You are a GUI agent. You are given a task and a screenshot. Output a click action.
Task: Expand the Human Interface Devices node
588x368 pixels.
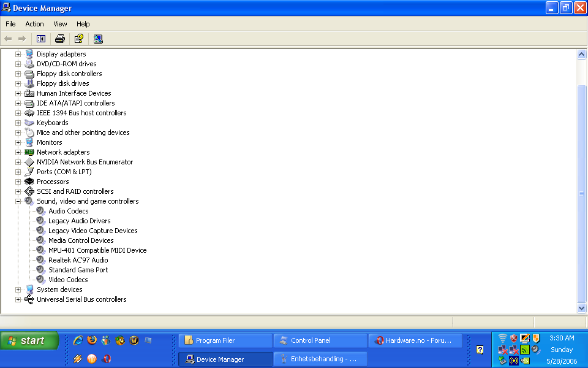coord(18,93)
